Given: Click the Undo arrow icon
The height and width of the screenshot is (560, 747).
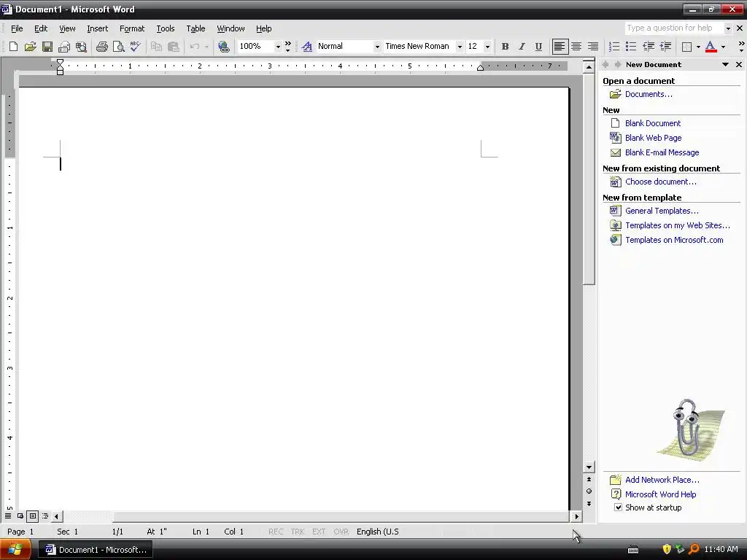Looking at the screenshot, I should click(194, 47).
